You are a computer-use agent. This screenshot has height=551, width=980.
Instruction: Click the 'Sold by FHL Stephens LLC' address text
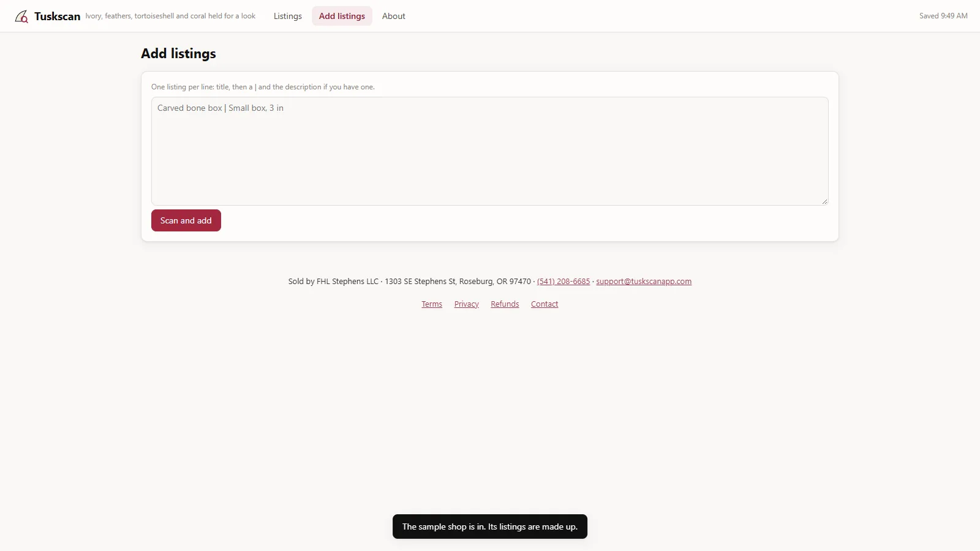[x=410, y=282]
